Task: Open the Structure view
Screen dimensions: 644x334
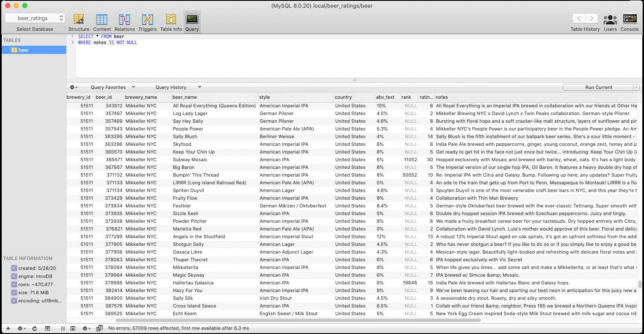Action: [x=79, y=22]
